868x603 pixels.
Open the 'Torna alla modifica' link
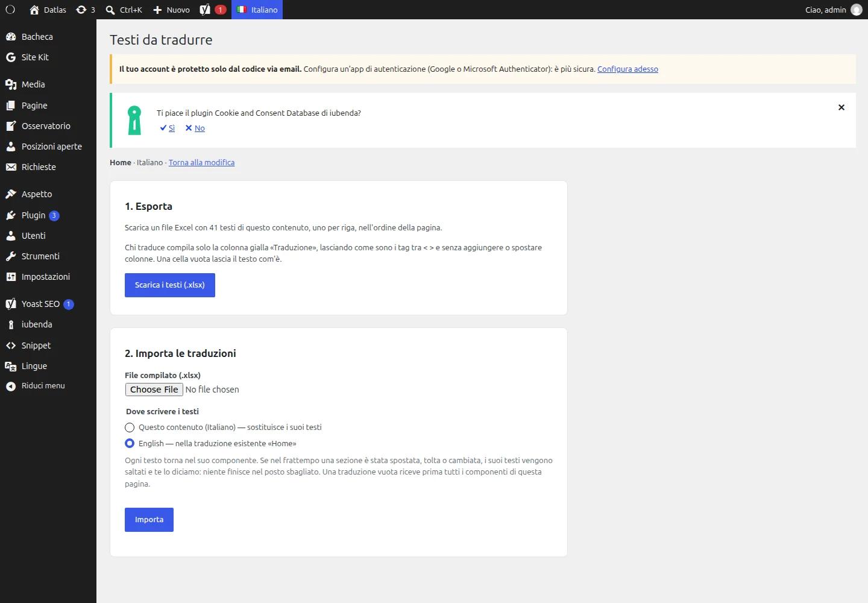(x=201, y=163)
